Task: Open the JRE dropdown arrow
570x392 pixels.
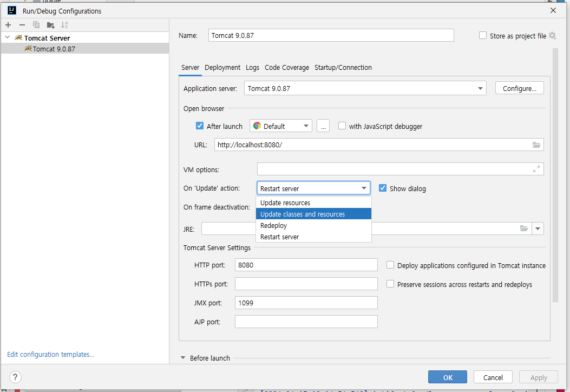Action: tap(538, 228)
